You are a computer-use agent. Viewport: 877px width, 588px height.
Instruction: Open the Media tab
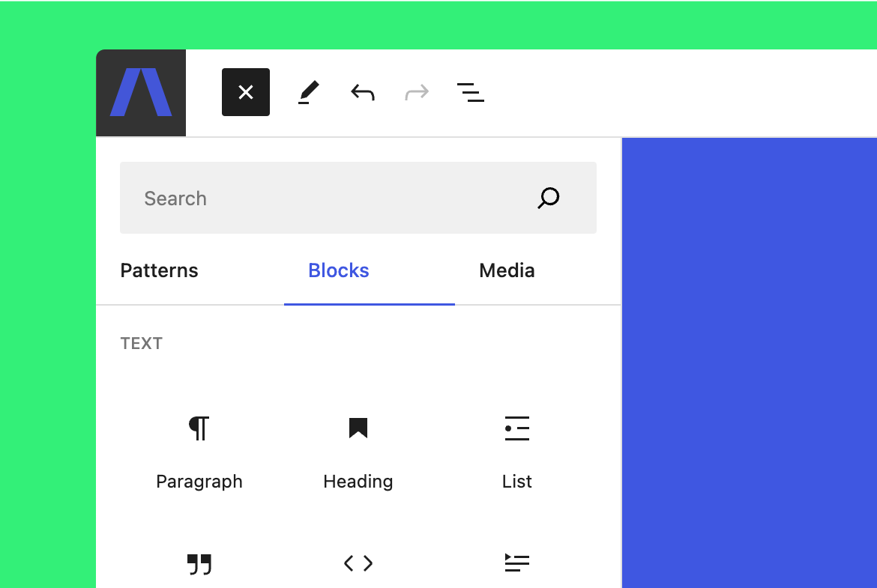click(507, 270)
